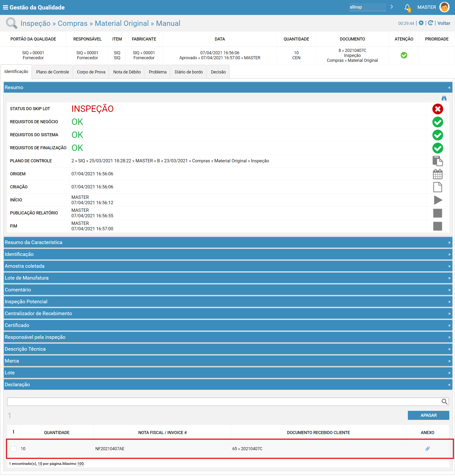Collapse the Declaração section
Screen dimensions: 455x476
tap(228, 385)
